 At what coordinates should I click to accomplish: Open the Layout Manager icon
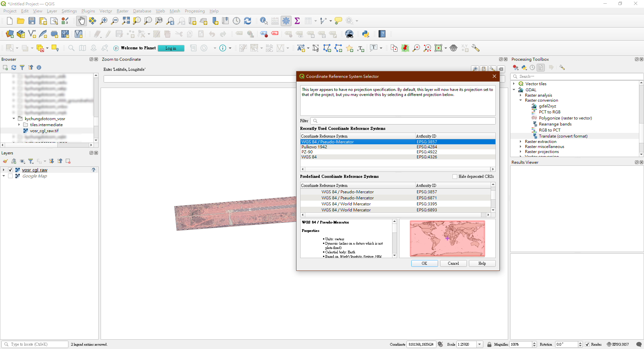click(x=54, y=21)
